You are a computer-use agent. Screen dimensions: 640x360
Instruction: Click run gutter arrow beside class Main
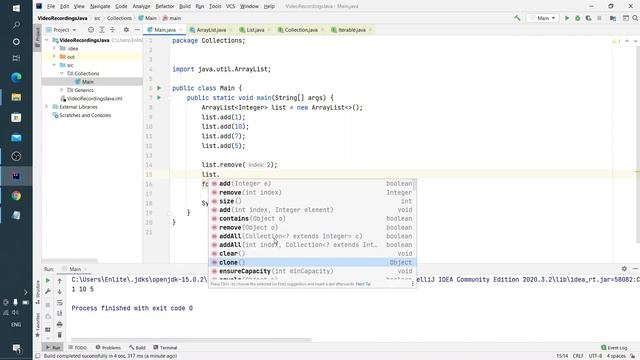159,88
